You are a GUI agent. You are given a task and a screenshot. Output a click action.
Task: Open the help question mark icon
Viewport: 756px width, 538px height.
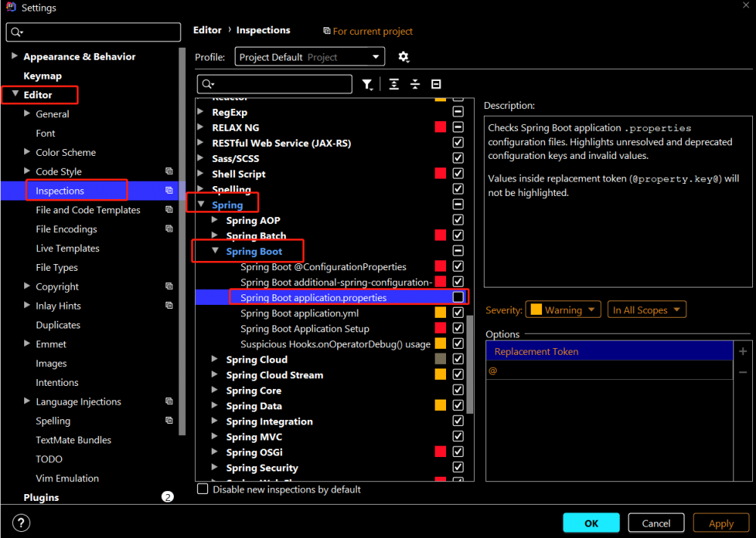(x=20, y=523)
